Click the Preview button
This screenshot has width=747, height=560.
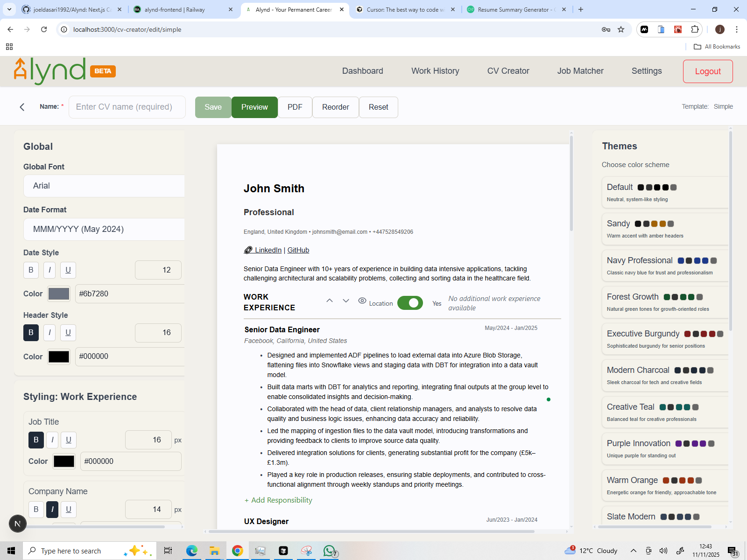pyautogui.click(x=254, y=107)
